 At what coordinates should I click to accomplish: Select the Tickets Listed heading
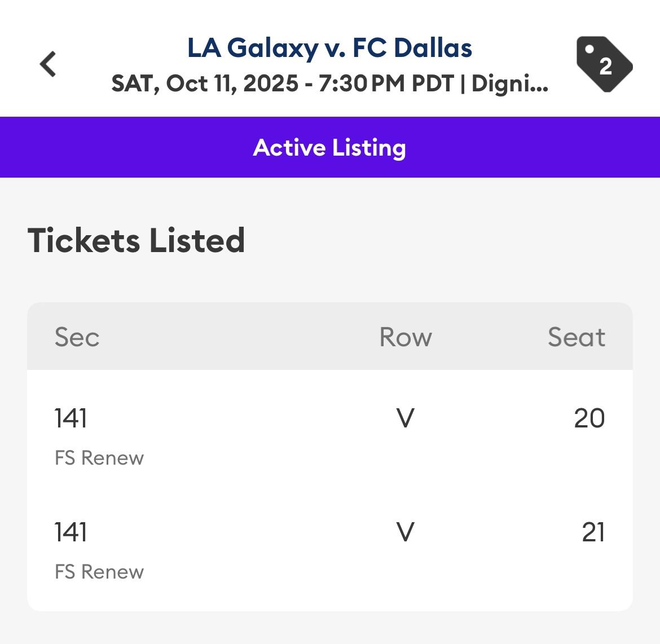click(x=136, y=240)
